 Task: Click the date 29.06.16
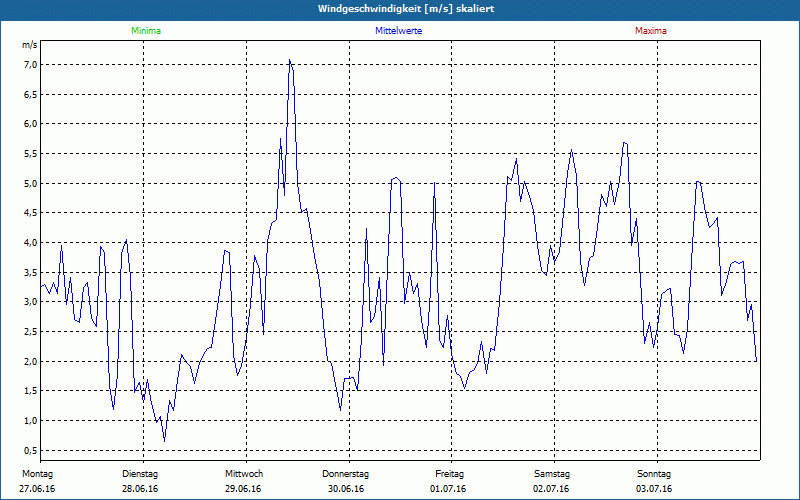(x=243, y=489)
